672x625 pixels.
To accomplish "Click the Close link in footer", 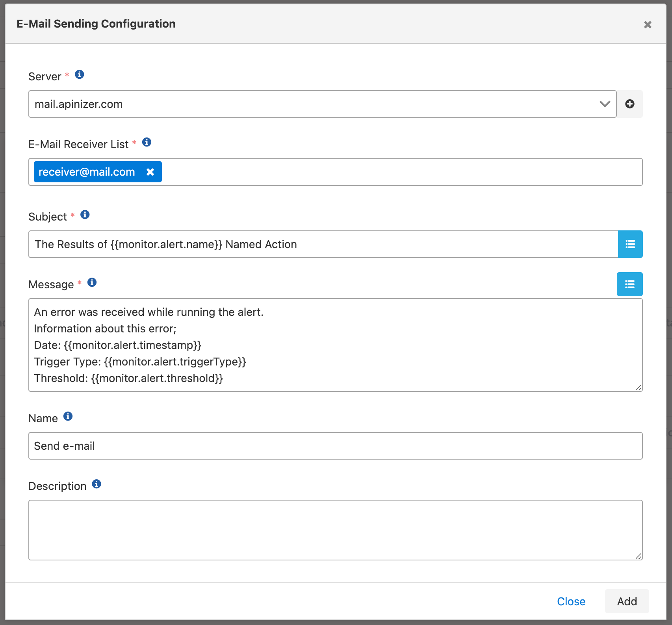I will [571, 601].
